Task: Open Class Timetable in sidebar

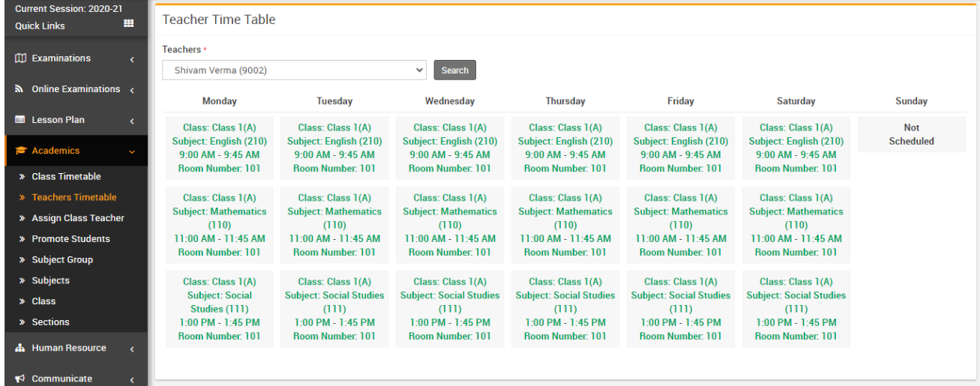Action: click(x=66, y=177)
